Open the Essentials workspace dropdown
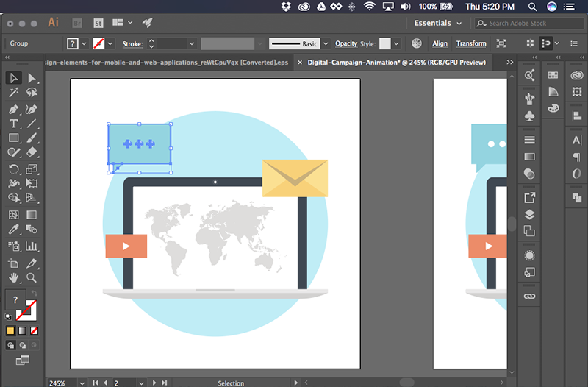The image size is (588, 387). tap(437, 24)
